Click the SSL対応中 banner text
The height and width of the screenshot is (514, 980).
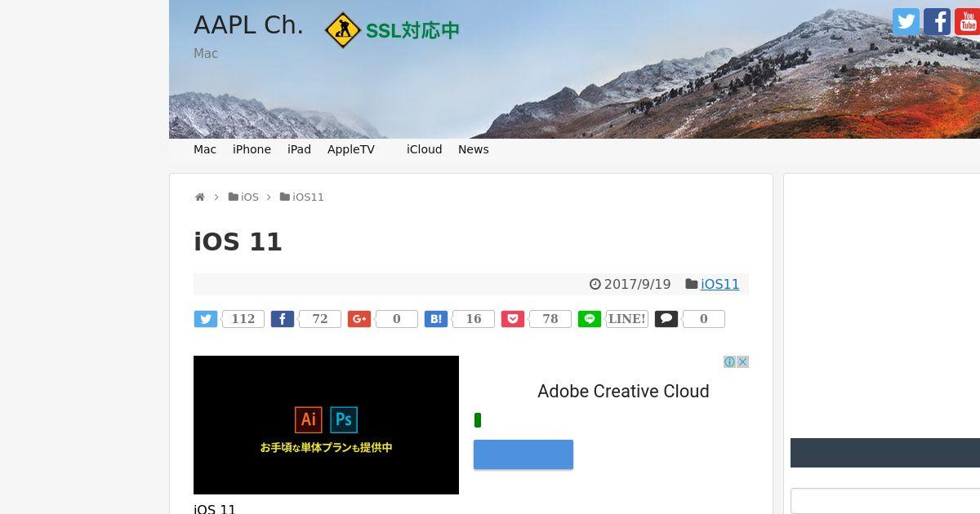[412, 31]
